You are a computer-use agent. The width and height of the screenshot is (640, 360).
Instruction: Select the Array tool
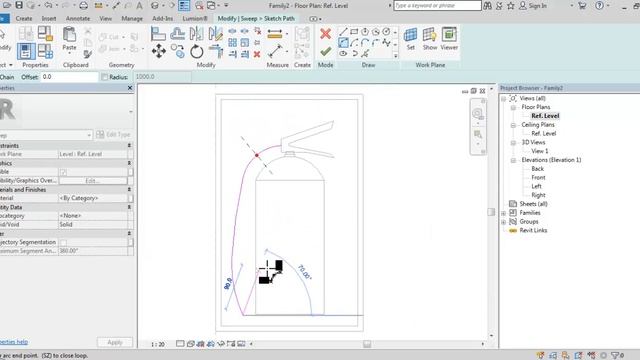pos(232,42)
